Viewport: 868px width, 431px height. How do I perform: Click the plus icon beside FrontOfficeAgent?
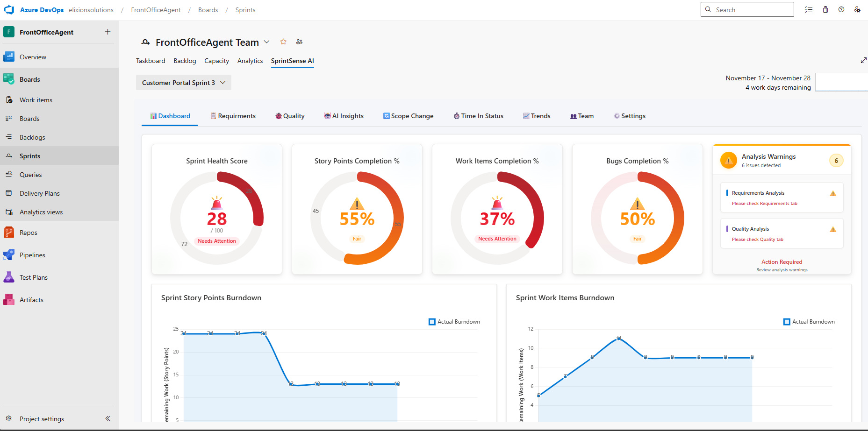click(x=108, y=32)
